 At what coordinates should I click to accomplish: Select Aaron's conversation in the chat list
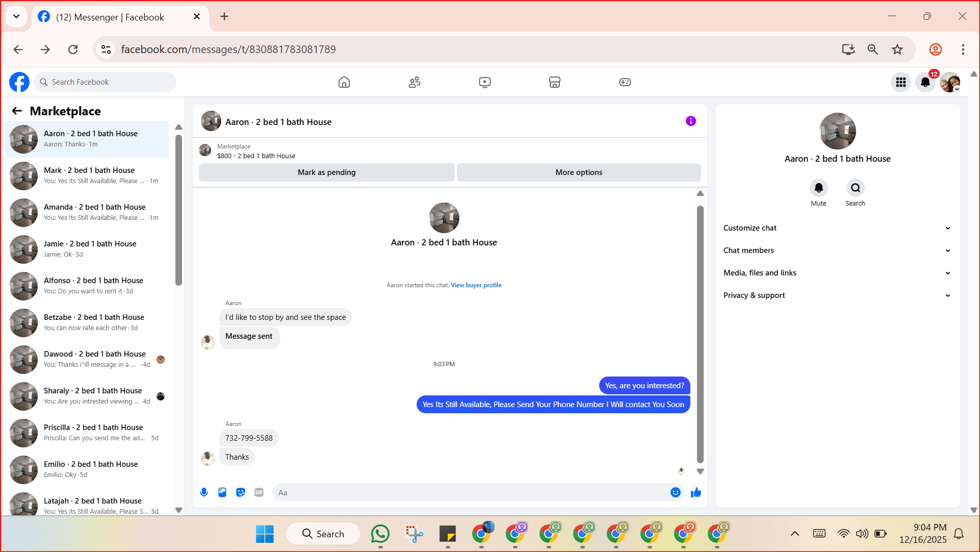87,139
